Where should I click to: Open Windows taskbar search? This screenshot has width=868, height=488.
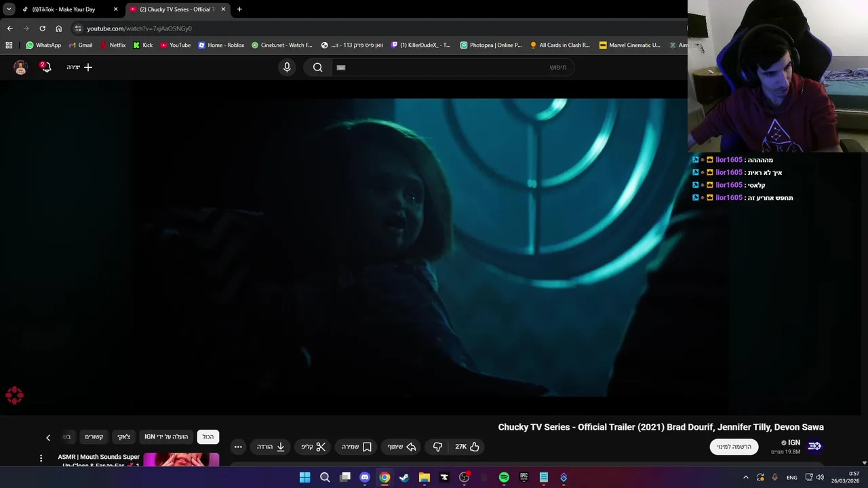(325, 477)
